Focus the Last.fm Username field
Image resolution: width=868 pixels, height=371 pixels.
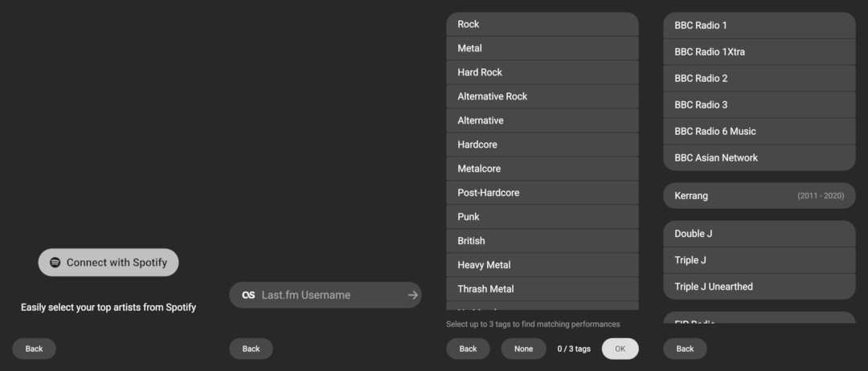pos(325,296)
